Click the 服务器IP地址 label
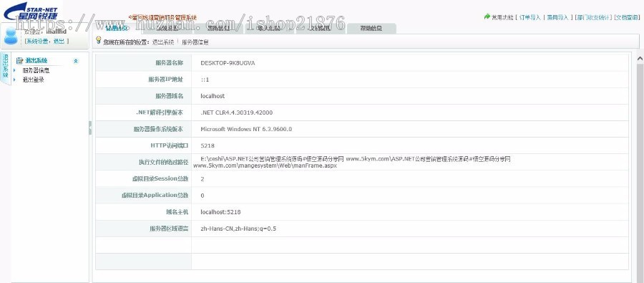Viewport: 644px width, 283px height. [x=165, y=80]
